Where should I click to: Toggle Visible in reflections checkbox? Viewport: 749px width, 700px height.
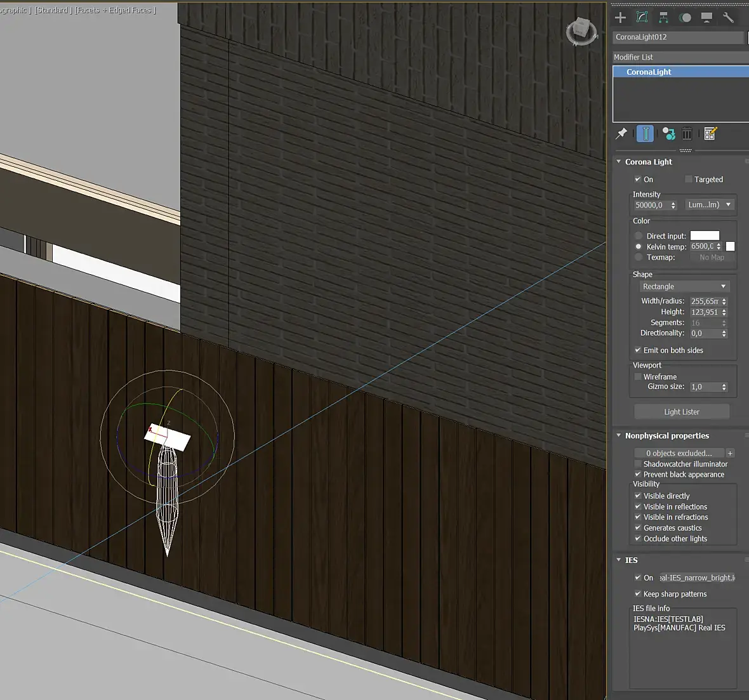pos(638,506)
